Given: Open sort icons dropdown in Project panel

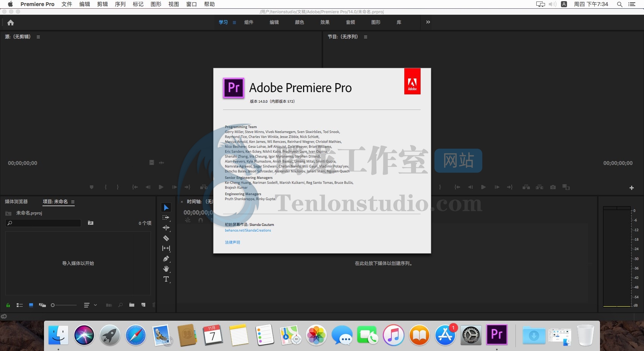Looking at the screenshot, I should pos(90,305).
